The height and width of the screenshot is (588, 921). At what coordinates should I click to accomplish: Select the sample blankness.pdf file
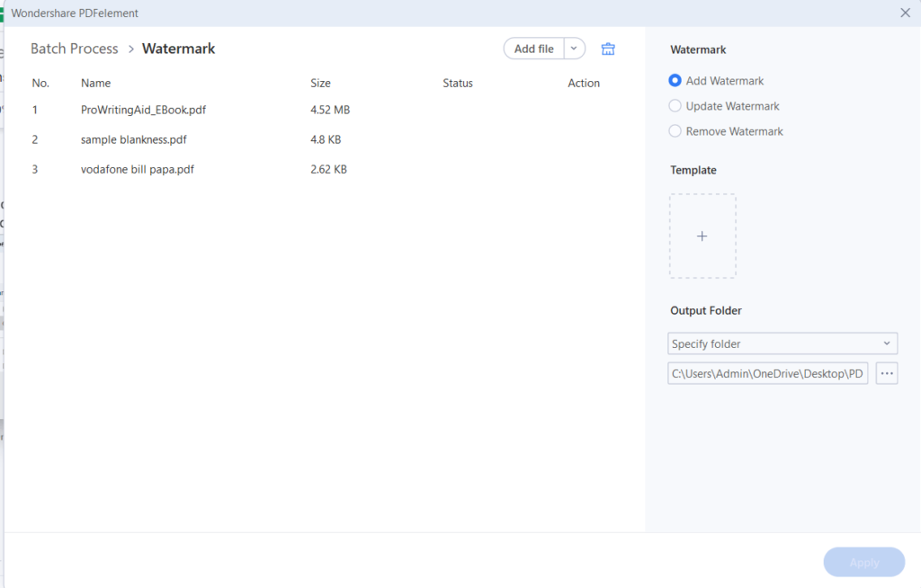pos(133,139)
